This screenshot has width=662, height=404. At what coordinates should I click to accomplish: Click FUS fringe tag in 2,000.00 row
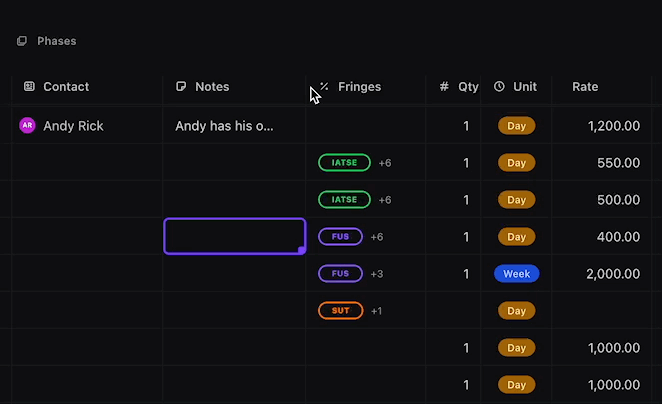[340, 274]
